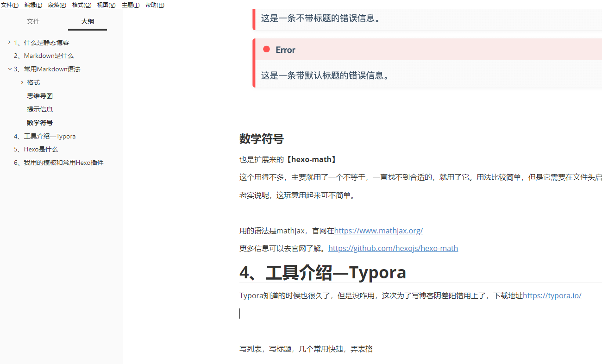The height and width of the screenshot is (364, 602).
Task: Open the 格式(O) menu
Action: click(x=82, y=5)
